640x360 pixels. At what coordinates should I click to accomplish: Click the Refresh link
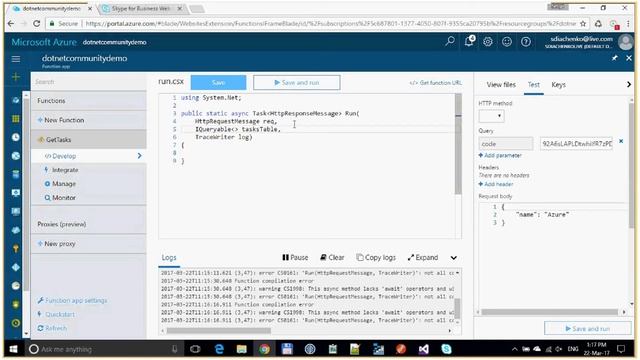(52, 328)
